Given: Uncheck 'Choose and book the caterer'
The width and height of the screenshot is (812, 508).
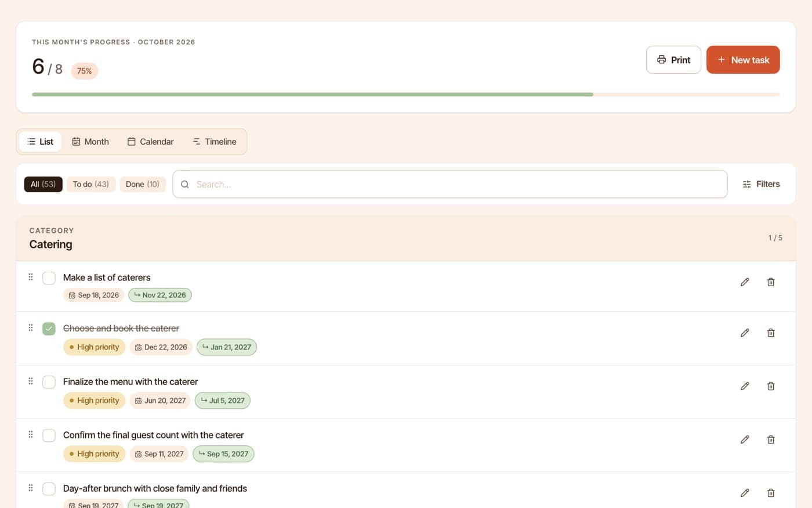Looking at the screenshot, I should (49, 329).
